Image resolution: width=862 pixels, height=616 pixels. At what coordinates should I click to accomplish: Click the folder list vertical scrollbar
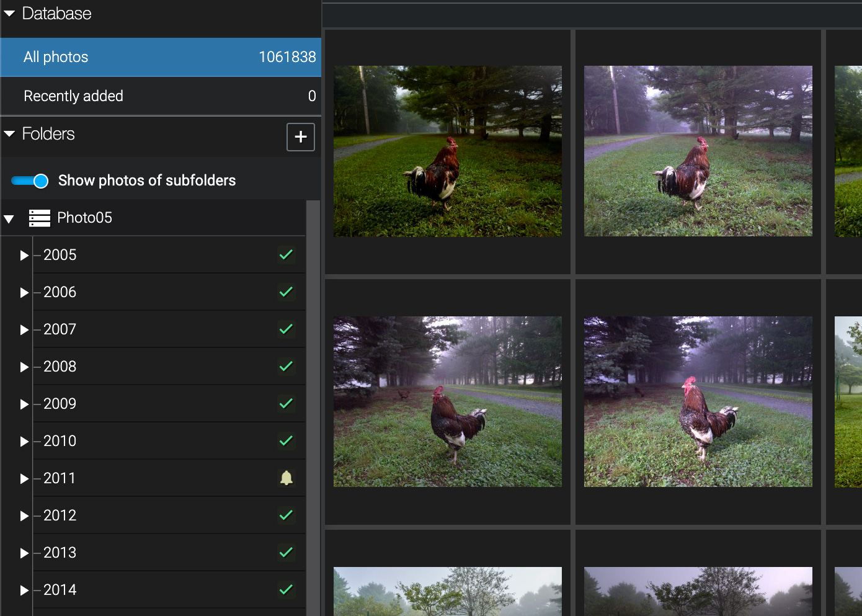[313, 408]
